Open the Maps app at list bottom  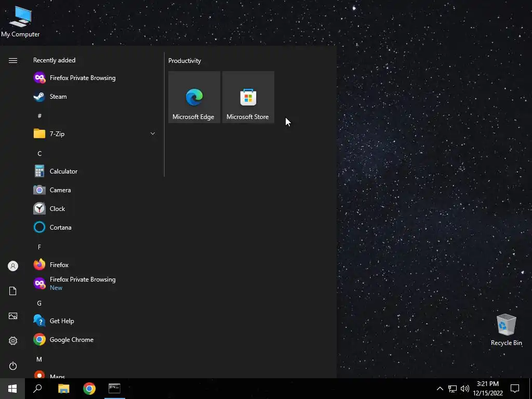pyautogui.click(x=95, y=375)
